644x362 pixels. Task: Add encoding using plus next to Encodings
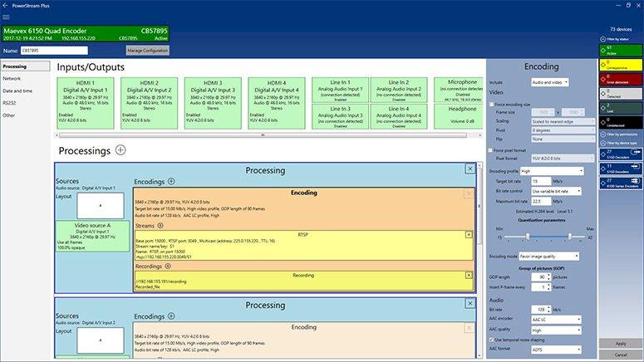pos(171,180)
